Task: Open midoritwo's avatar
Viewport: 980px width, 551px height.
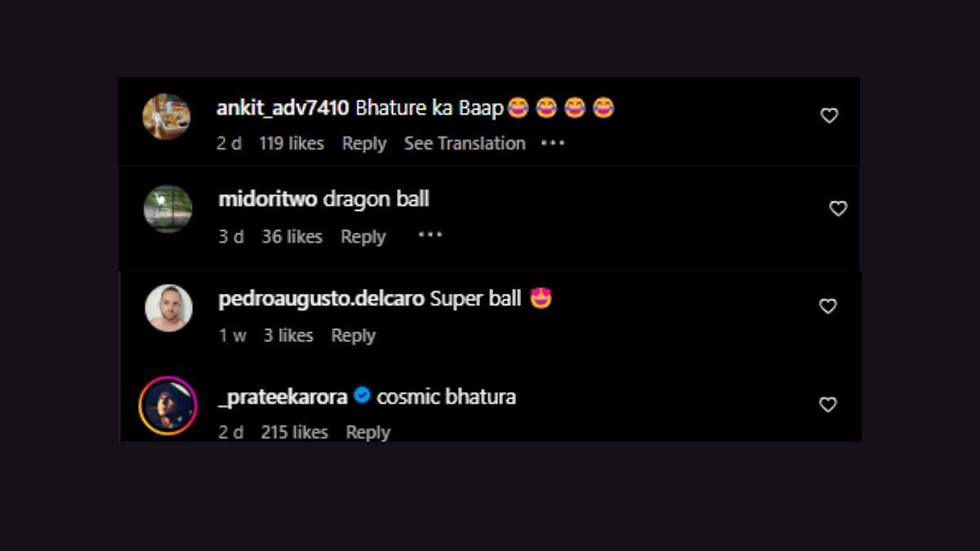Action: click(x=168, y=209)
